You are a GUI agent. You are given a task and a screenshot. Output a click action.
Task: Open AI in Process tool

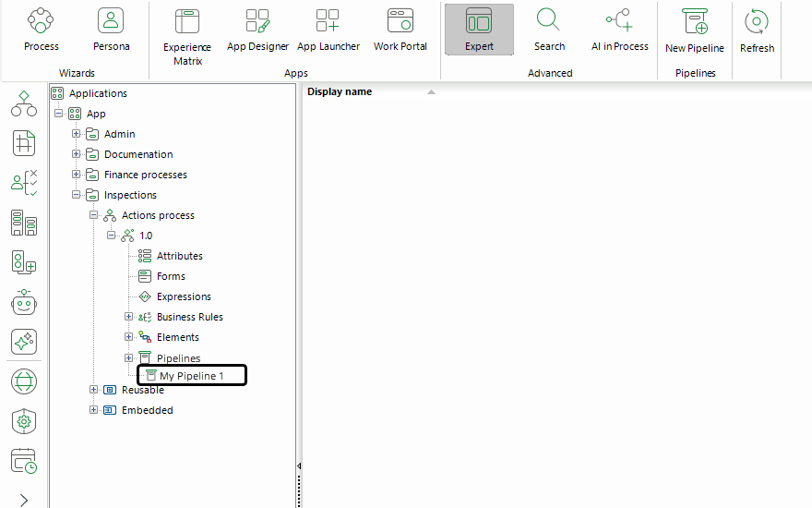(x=619, y=30)
